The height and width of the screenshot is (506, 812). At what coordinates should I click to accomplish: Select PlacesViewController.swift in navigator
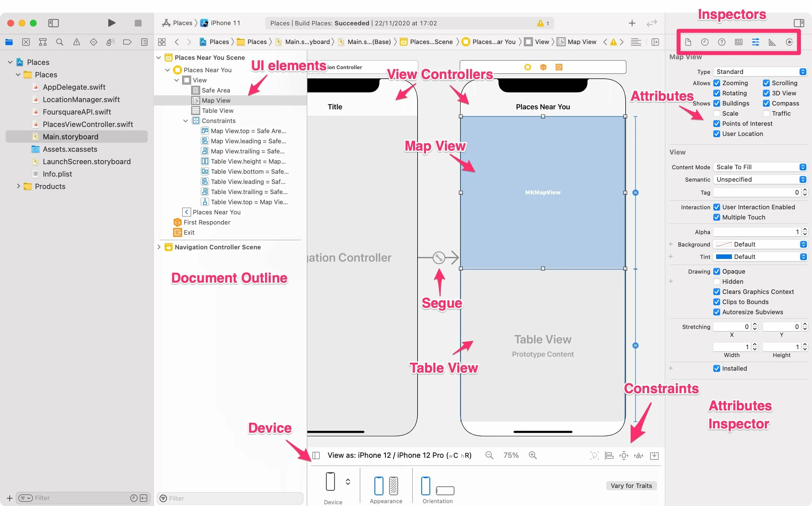point(88,124)
